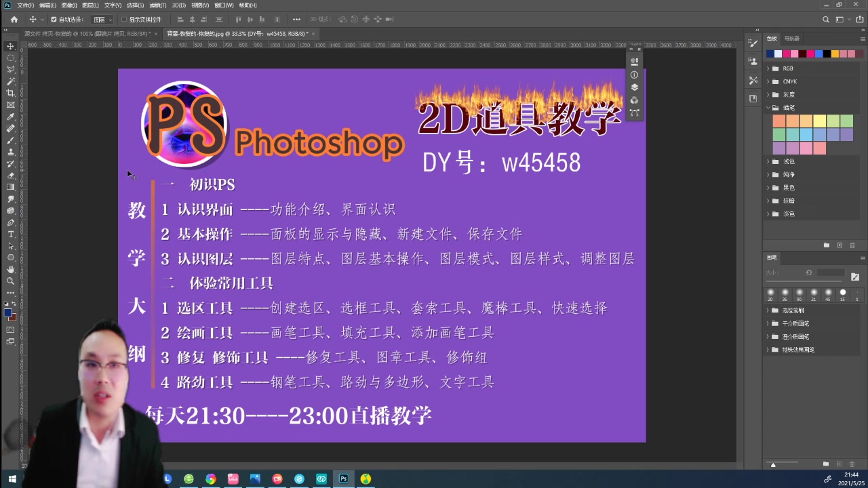Screen dimensions: 868x488
Task: Click the brush size input field
Action: coord(830,272)
